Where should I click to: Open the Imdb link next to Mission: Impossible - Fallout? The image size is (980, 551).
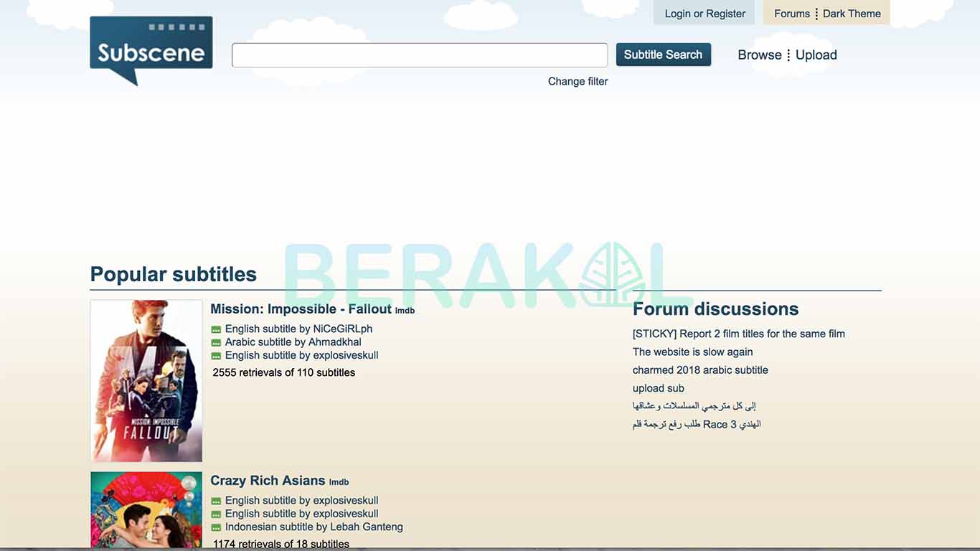coord(405,311)
